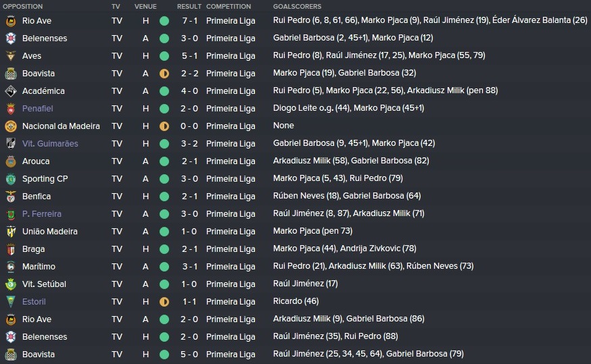Image resolution: width=591 pixels, height=364 pixels.
Task: Open the P. Ferreira team link
Action: point(41,214)
